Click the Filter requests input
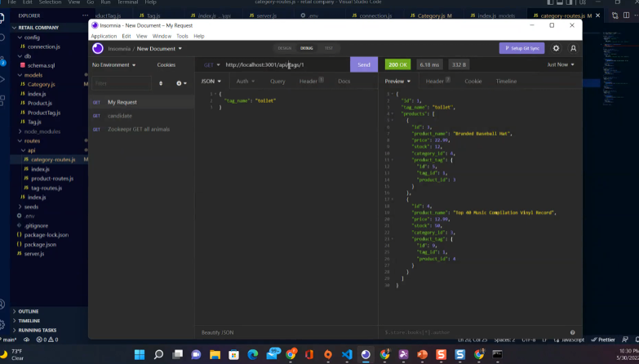Screen dimensions: 639x364 (x=122, y=83)
